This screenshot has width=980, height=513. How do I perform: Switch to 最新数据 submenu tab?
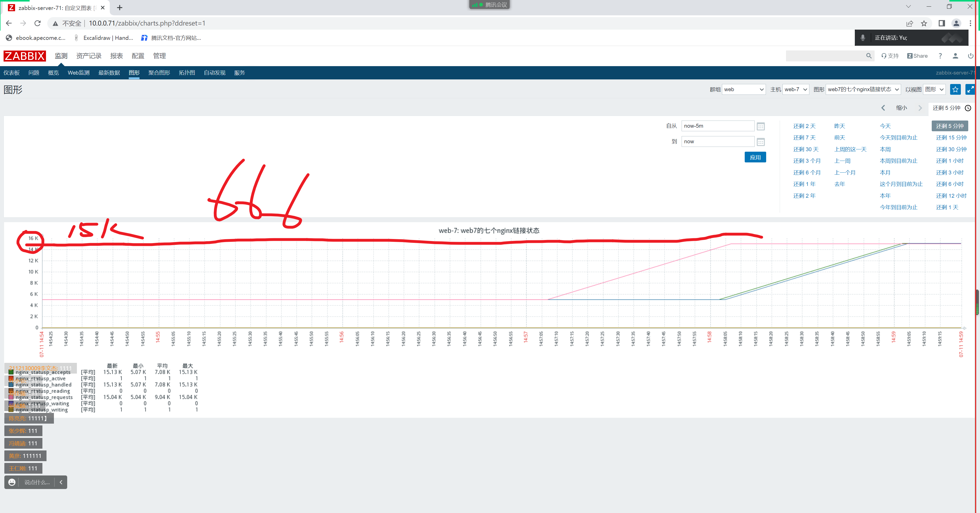(109, 73)
